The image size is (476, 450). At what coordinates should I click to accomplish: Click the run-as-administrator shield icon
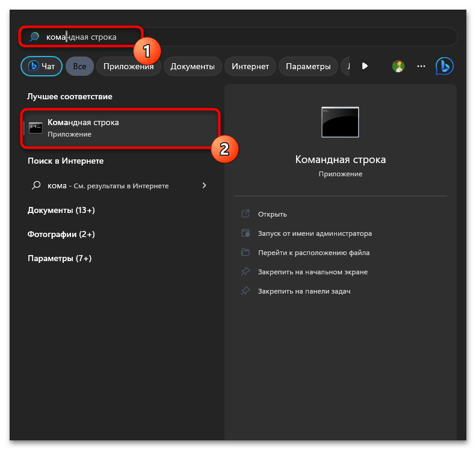[x=246, y=233]
